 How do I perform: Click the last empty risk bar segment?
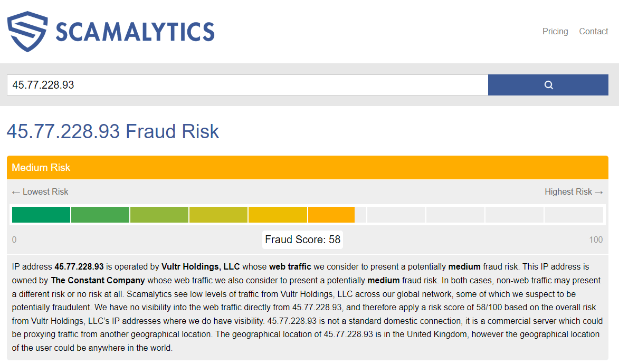click(x=574, y=215)
